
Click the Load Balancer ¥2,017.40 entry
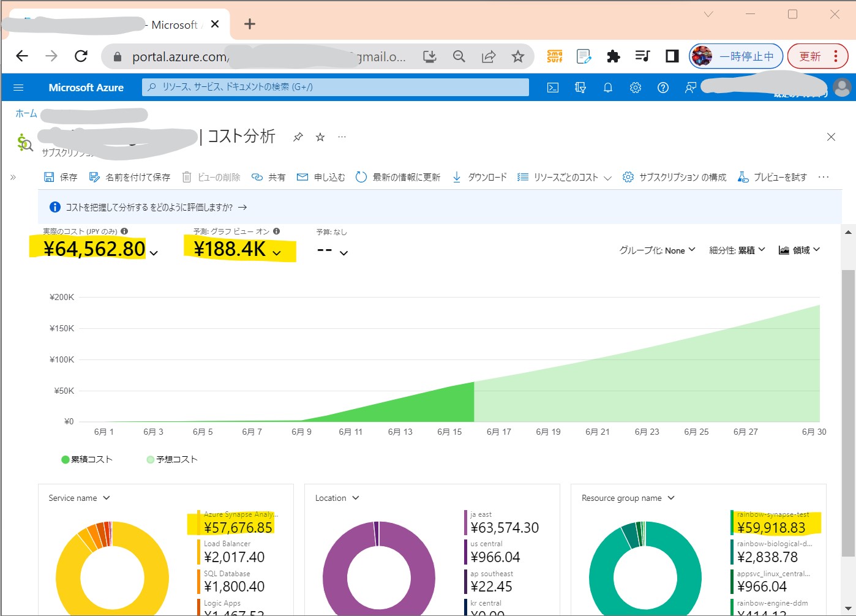pos(231,552)
